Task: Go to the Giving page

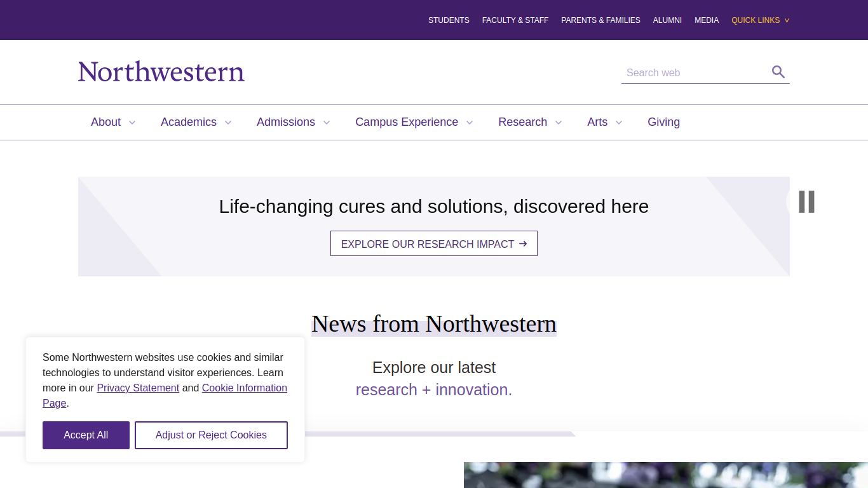Action: click(x=663, y=122)
